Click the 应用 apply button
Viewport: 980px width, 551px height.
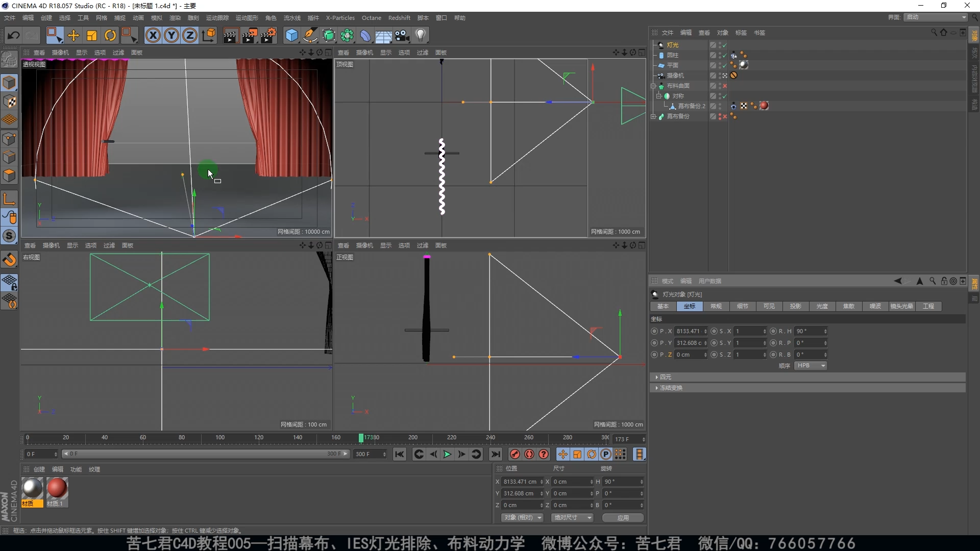tap(623, 517)
